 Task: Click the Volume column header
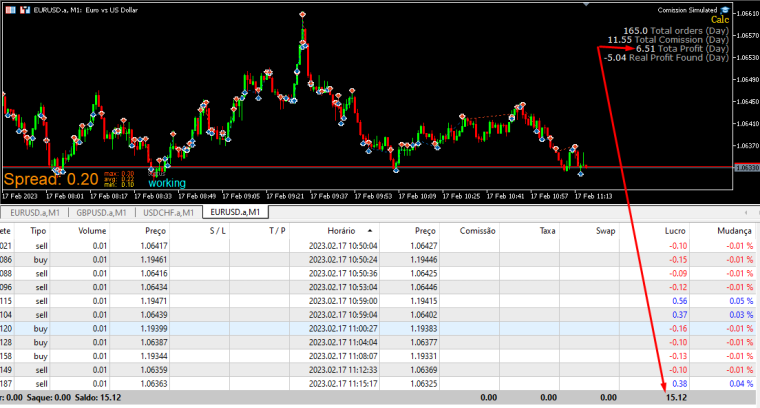click(92, 231)
